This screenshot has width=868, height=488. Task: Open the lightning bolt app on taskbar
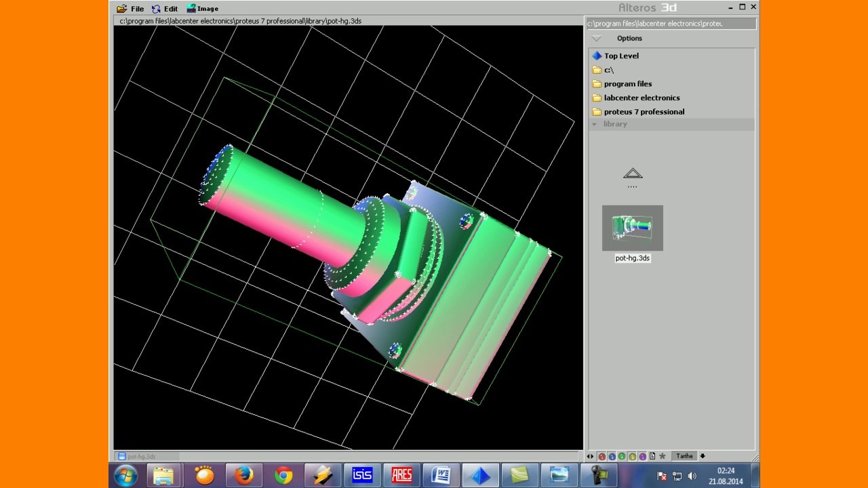pyautogui.click(x=322, y=476)
